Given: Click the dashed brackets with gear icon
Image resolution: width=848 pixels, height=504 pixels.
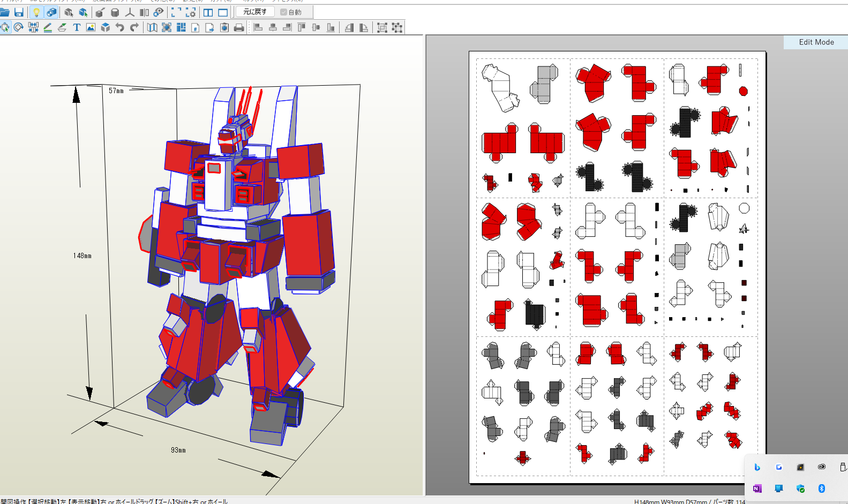Looking at the screenshot, I should tap(191, 12).
